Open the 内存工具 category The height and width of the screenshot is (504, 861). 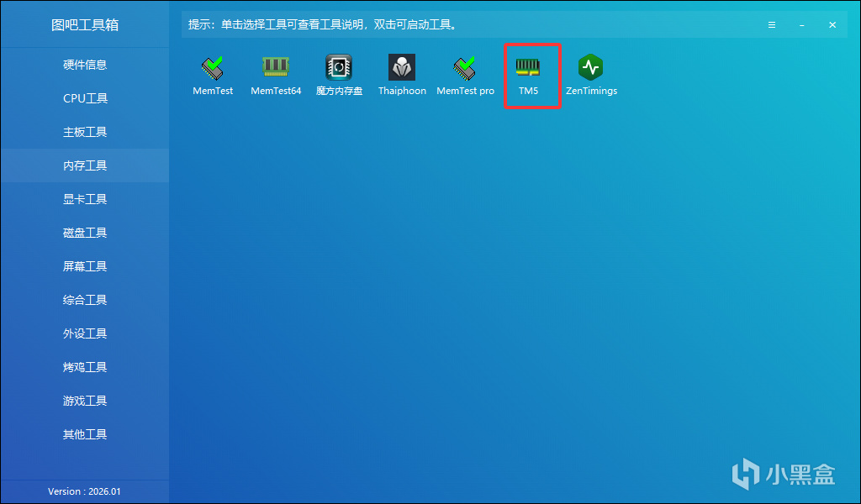[x=85, y=165]
